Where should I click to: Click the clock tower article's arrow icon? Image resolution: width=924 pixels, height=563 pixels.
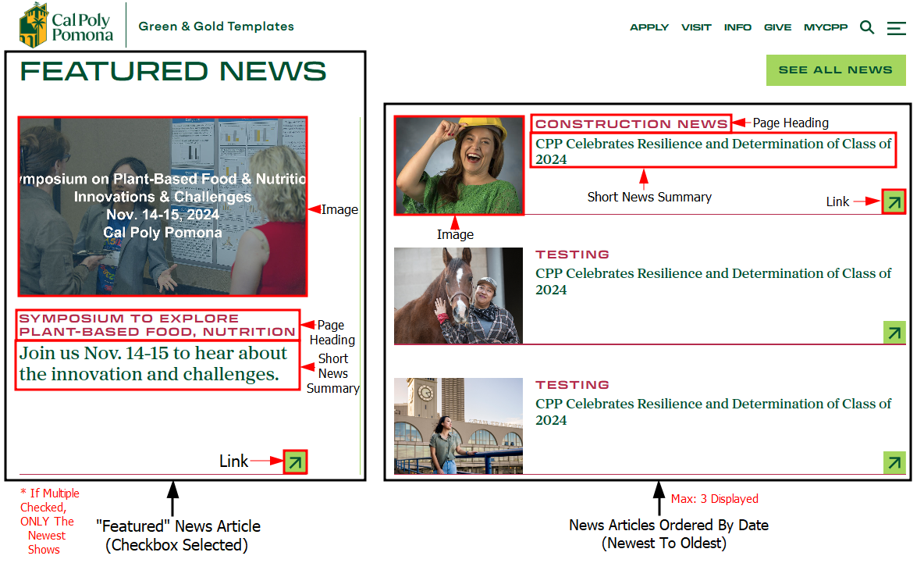894,462
